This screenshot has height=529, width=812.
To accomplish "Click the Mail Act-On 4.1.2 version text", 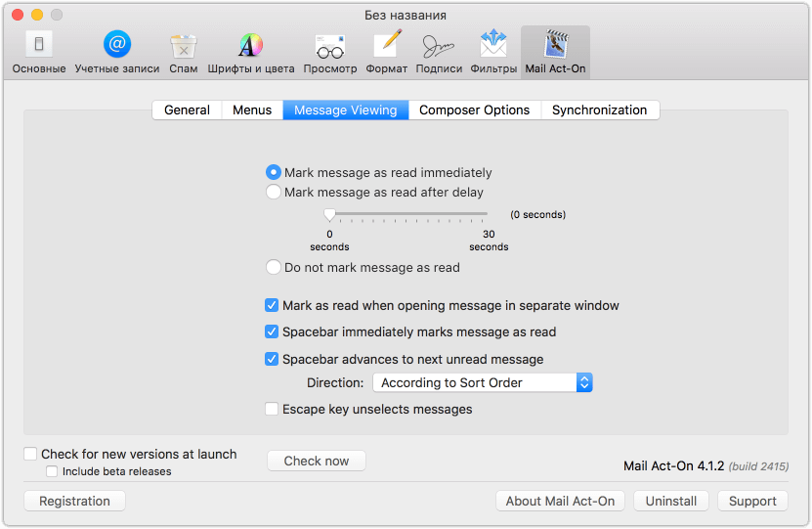I will (x=673, y=465).
